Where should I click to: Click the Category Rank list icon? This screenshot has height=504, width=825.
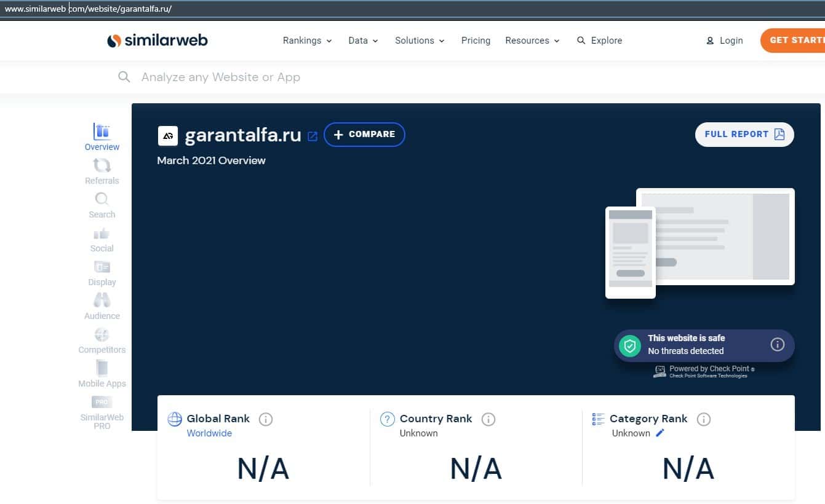598,419
